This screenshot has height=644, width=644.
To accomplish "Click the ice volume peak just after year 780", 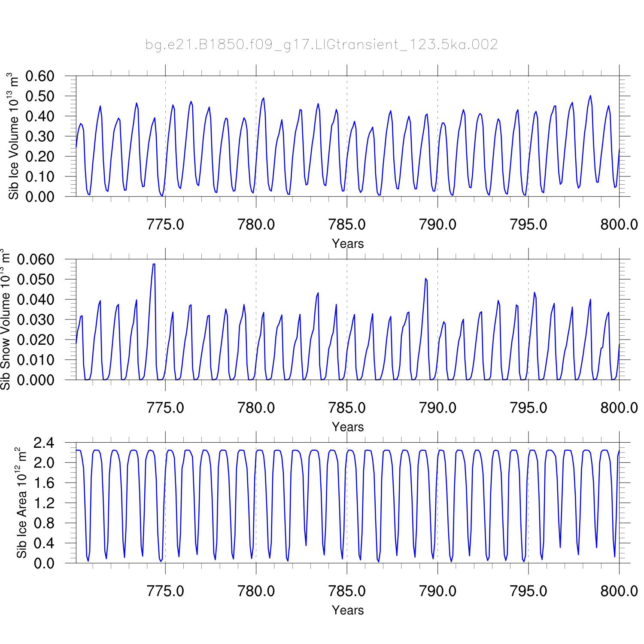I will (263, 98).
